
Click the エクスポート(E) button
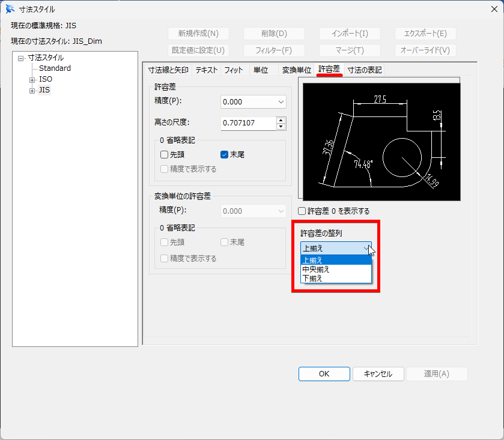tap(425, 34)
